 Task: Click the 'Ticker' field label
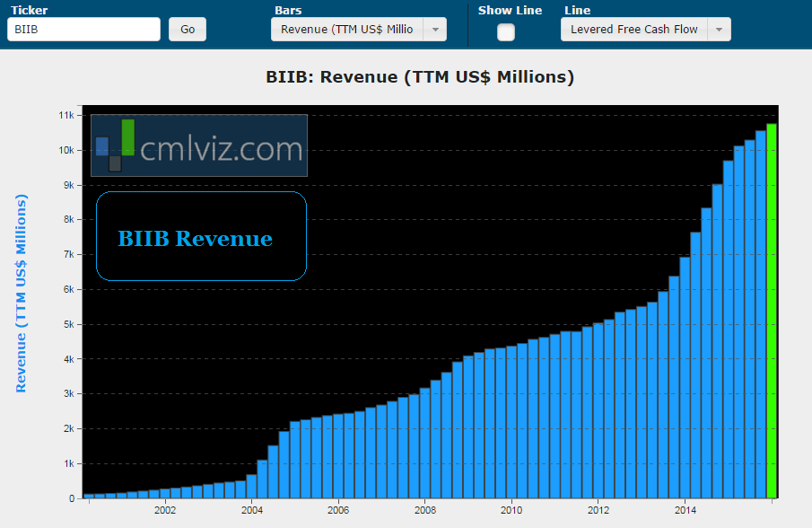coord(29,11)
